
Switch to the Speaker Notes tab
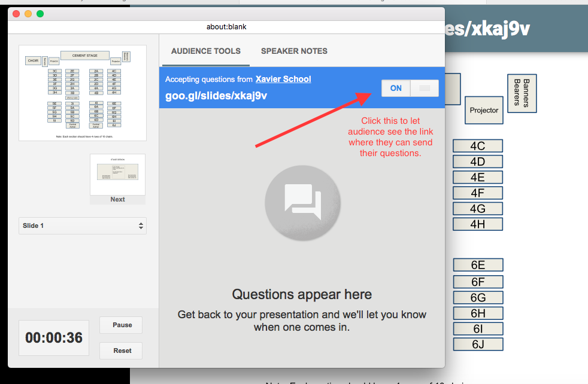click(294, 51)
